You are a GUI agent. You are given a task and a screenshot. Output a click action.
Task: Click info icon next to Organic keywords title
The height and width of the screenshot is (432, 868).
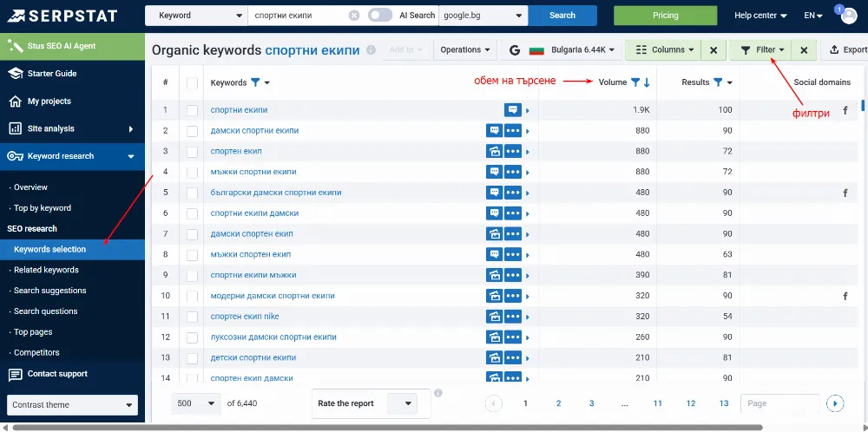(x=371, y=49)
